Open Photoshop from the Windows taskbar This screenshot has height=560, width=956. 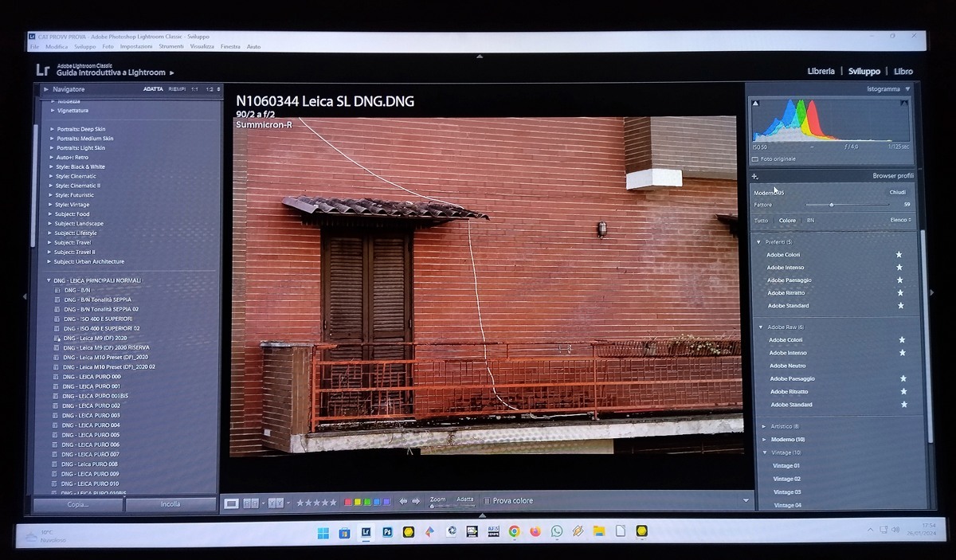click(x=387, y=532)
